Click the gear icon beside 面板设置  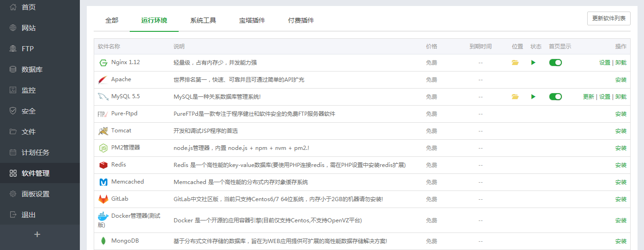(13, 194)
